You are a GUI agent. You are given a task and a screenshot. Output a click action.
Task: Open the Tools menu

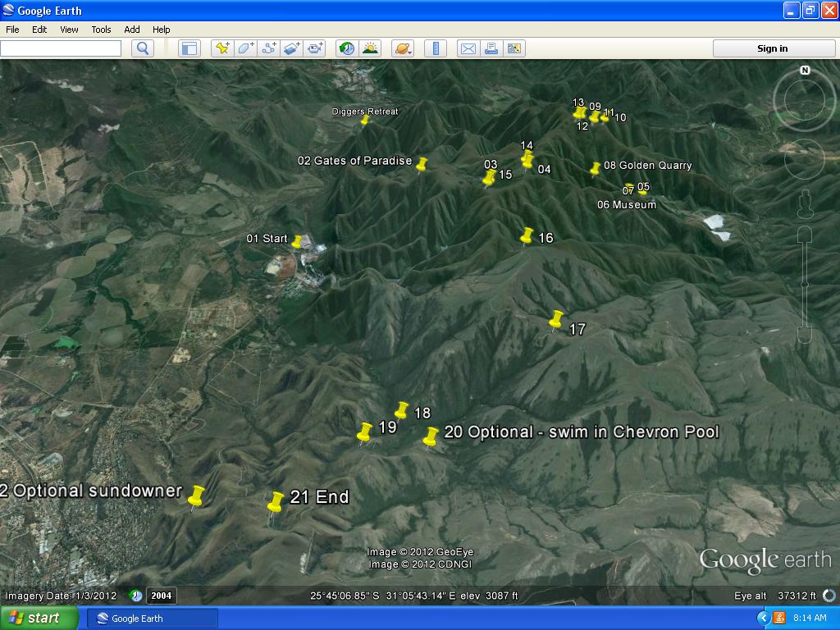[101, 30]
